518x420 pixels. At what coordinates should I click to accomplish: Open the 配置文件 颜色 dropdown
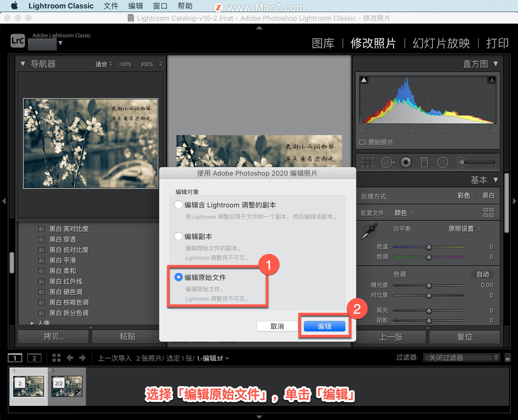point(404,213)
